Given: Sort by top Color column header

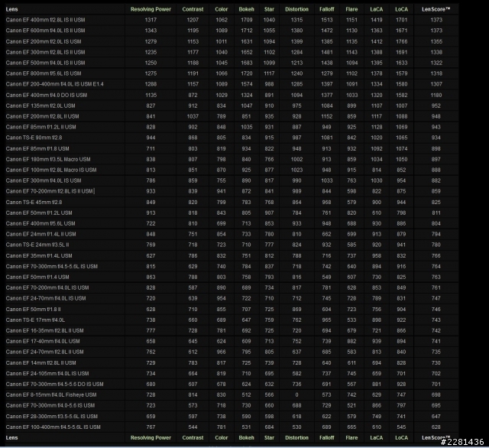Looking at the screenshot, I should click(x=222, y=9).
